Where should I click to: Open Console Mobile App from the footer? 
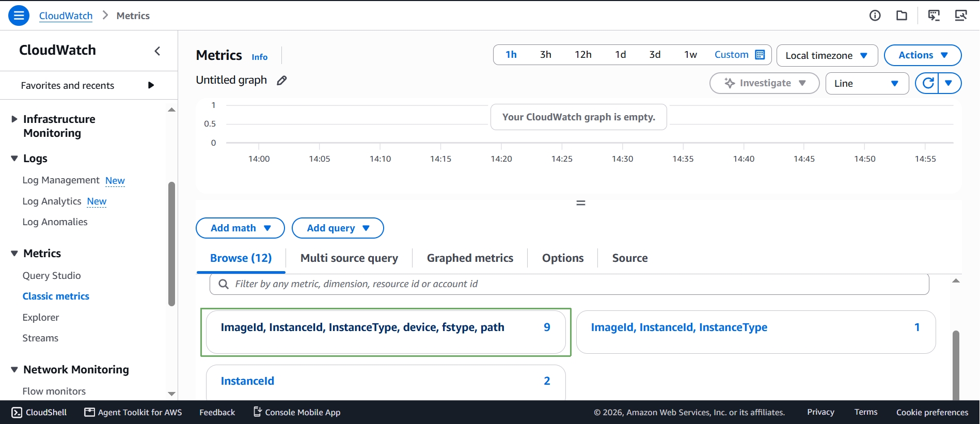(296, 412)
